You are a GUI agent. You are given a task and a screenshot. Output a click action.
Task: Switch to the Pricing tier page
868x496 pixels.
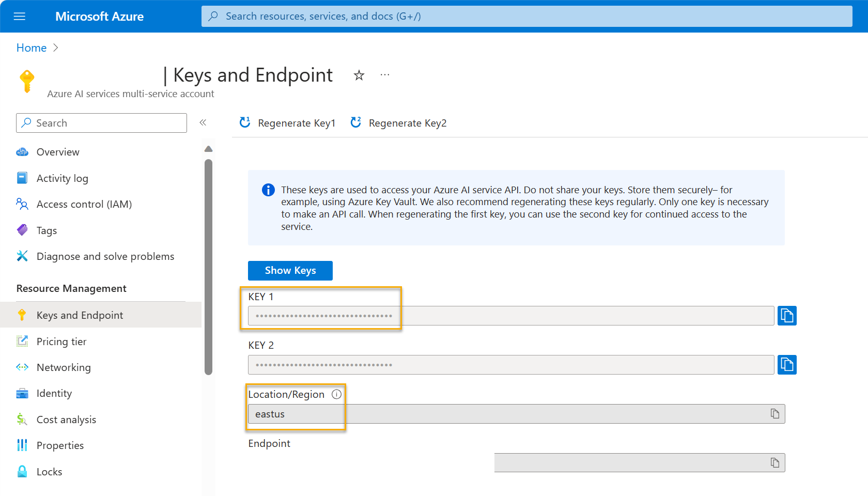pos(61,341)
